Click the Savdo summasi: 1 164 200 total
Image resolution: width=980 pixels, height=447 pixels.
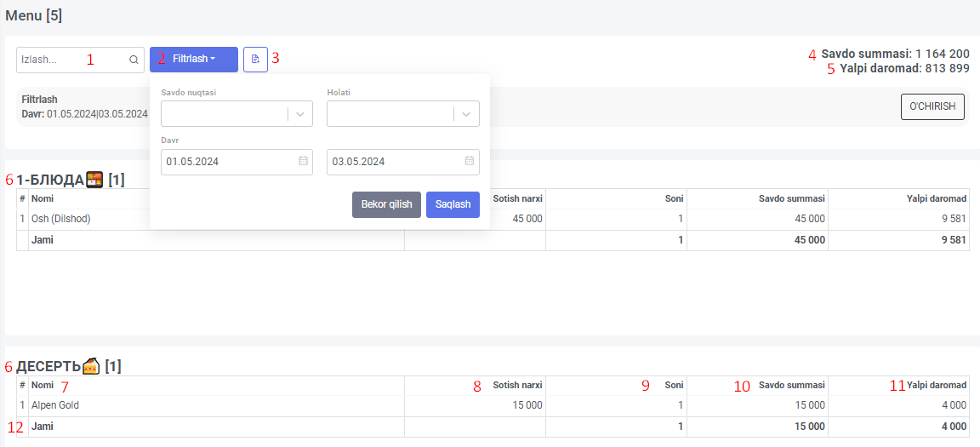(896, 54)
